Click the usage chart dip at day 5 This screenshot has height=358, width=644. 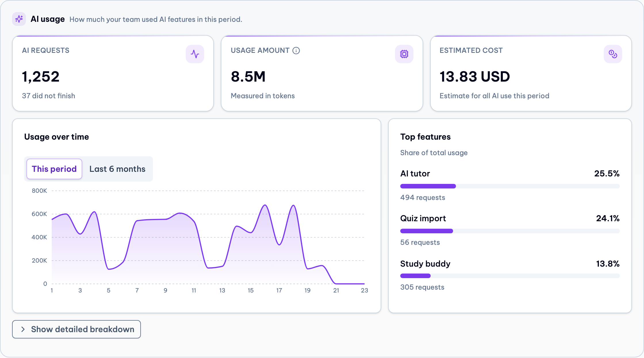tap(109, 269)
